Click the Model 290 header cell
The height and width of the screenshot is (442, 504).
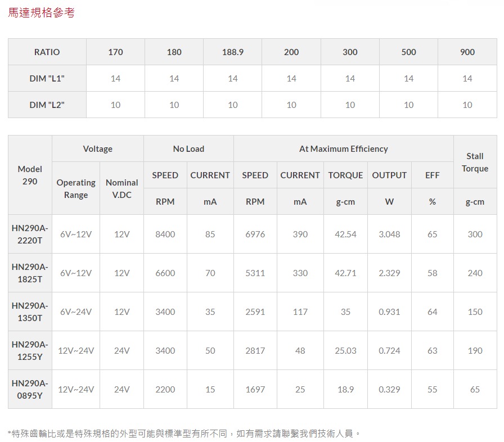coord(30,175)
